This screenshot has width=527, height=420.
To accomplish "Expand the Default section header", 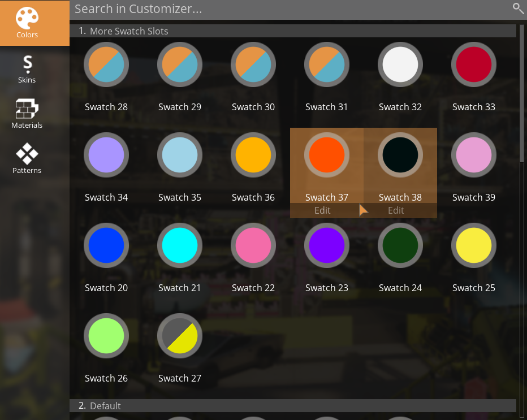I will point(293,405).
